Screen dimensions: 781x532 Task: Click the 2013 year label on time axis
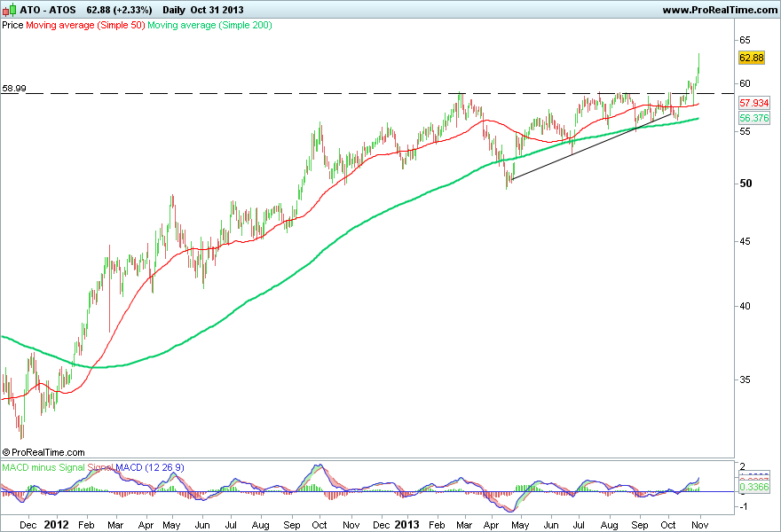406,525
